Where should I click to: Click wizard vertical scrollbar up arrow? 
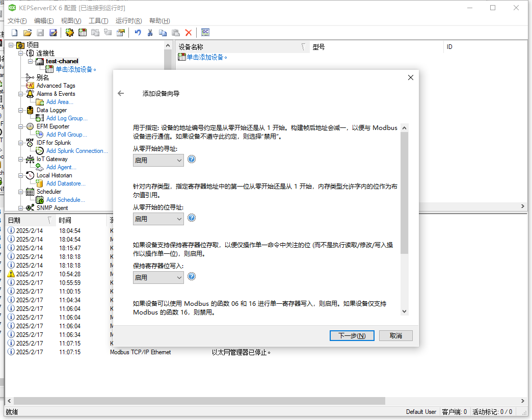tap(404, 128)
